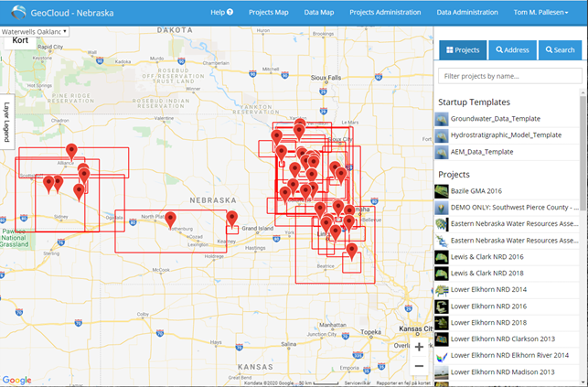Open the Waterwells Oakland layer dropdown
The image size is (588, 387).
(35, 31)
